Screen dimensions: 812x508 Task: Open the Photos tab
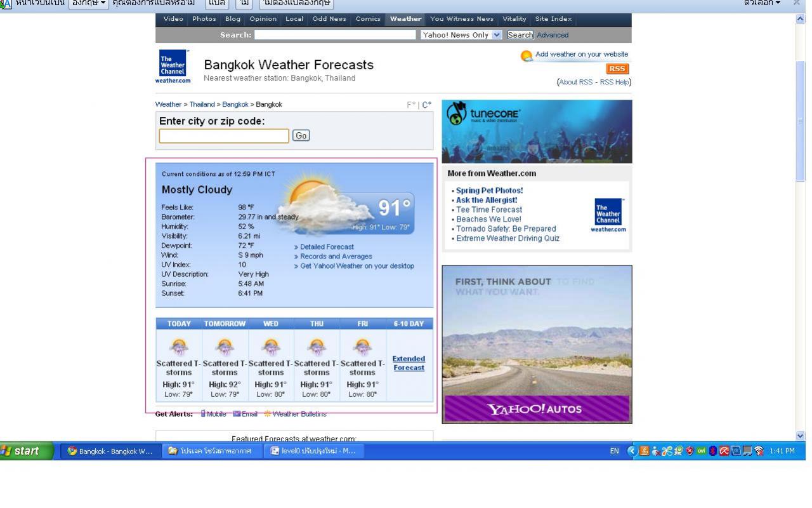204,19
